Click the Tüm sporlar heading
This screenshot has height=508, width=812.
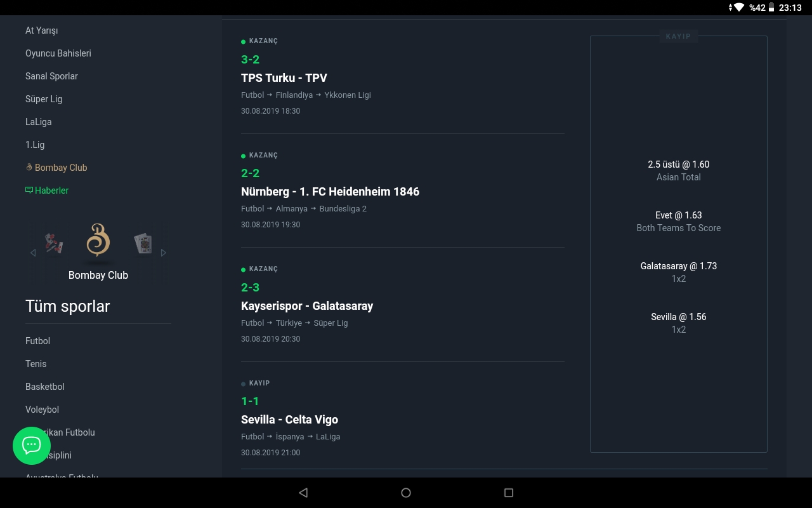pyautogui.click(x=68, y=306)
